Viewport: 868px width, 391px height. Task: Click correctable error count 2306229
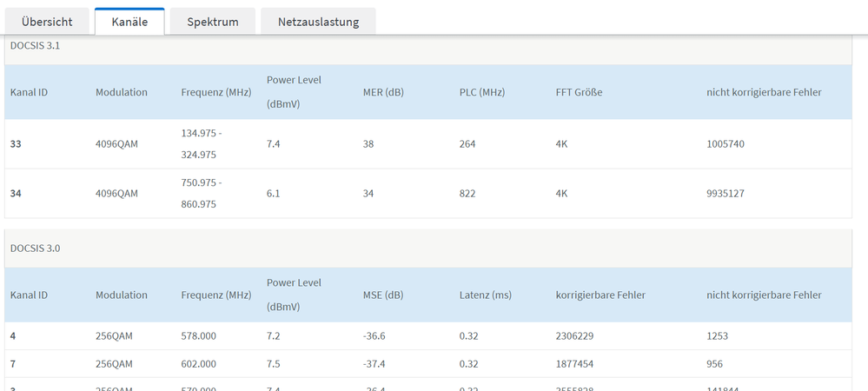(575, 336)
